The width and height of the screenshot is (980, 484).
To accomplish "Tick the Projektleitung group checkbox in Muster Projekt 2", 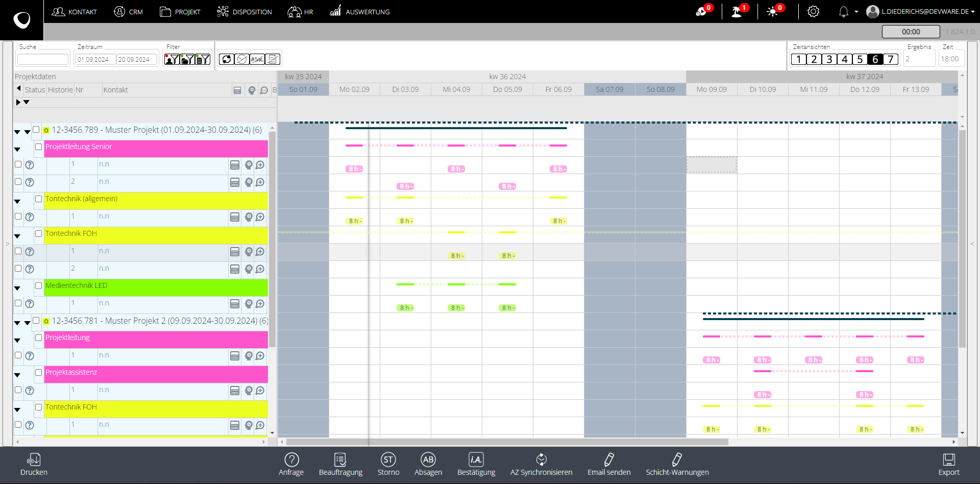I will pyautogui.click(x=38, y=338).
